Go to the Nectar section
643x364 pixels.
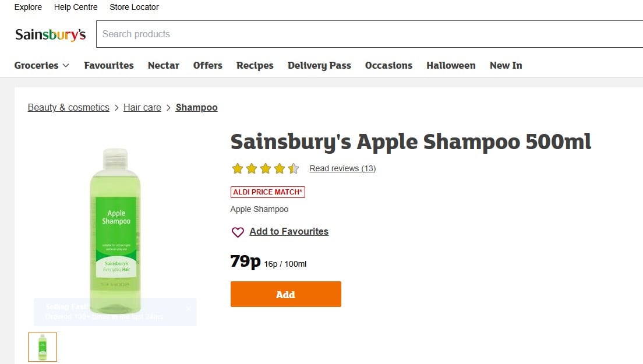tap(164, 65)
